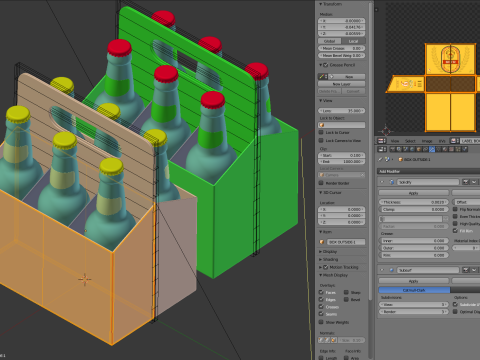This screenshot has width=480, height=360.
Task: Expand the Display panel
Action: (x=328, y=252)
